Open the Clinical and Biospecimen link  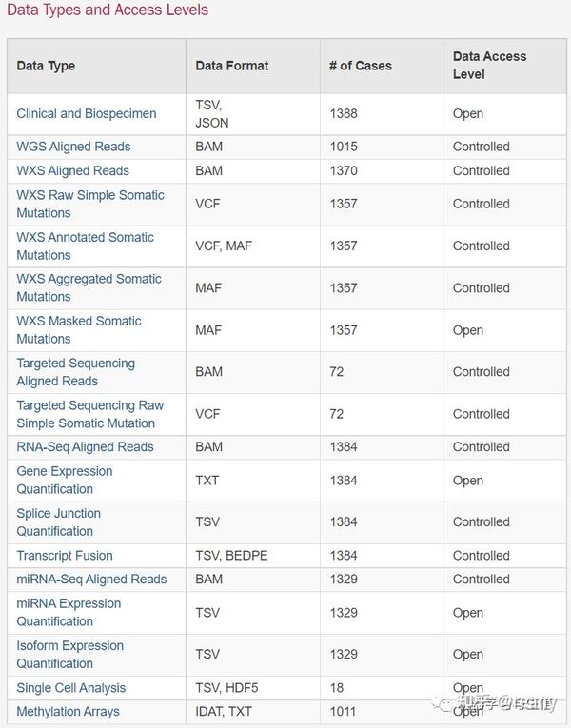(x=86, y=113)
